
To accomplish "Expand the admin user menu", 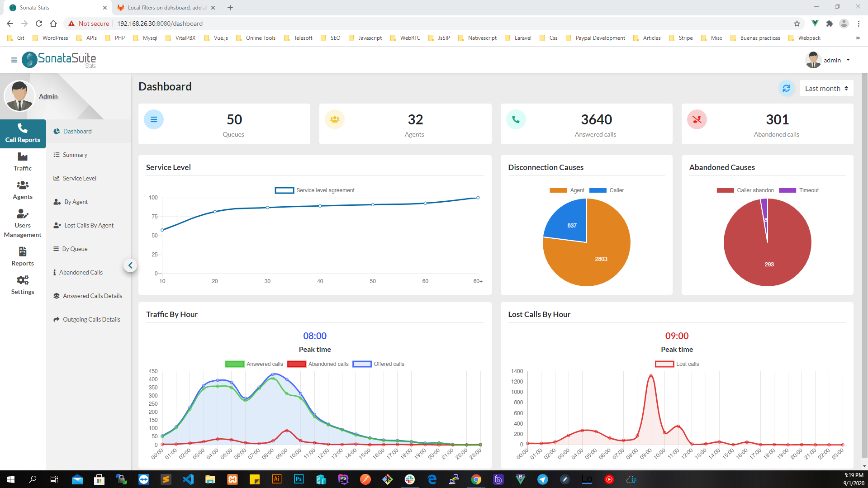I will point(828,60).
